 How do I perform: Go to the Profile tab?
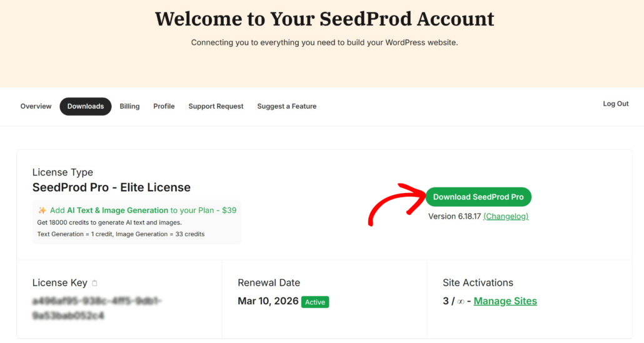point(164,106)
